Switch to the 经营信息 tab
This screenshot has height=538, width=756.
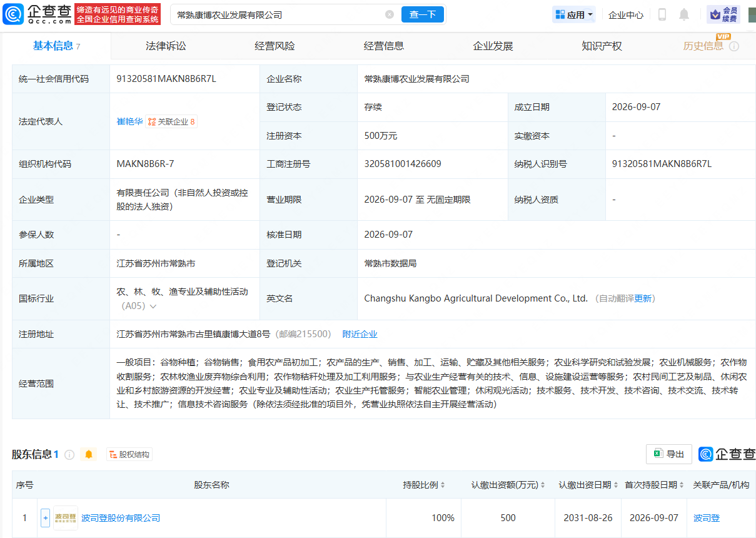pos(384,46)
